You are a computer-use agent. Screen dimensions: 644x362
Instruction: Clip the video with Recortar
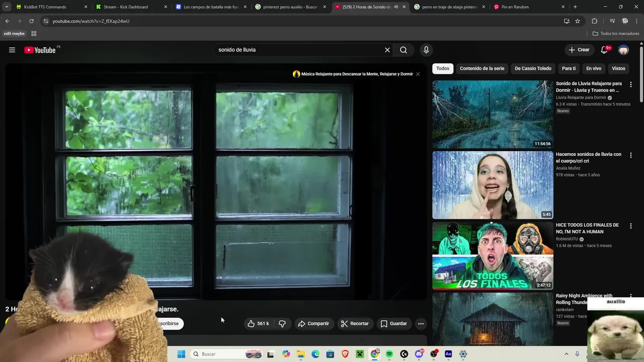coord(355,324)
